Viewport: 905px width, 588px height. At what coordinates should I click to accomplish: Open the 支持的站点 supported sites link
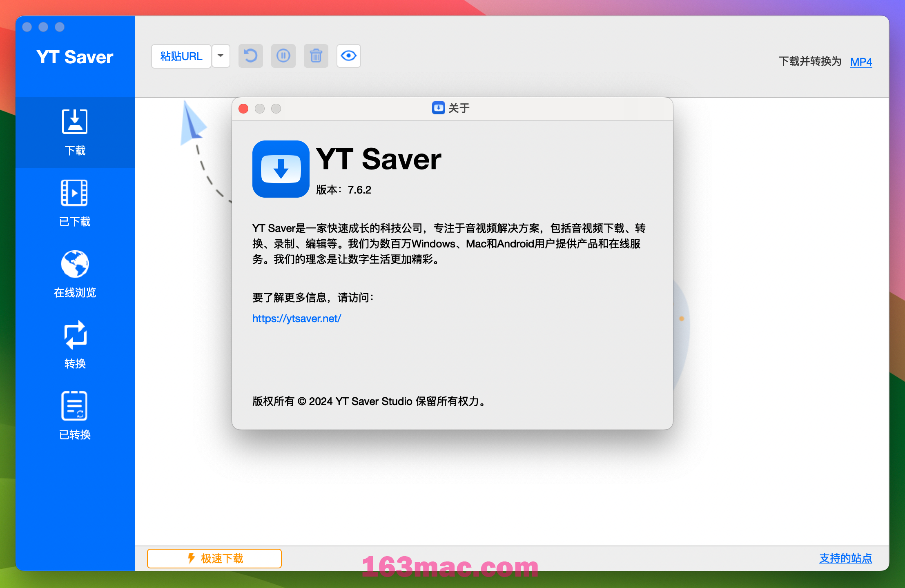845,558
